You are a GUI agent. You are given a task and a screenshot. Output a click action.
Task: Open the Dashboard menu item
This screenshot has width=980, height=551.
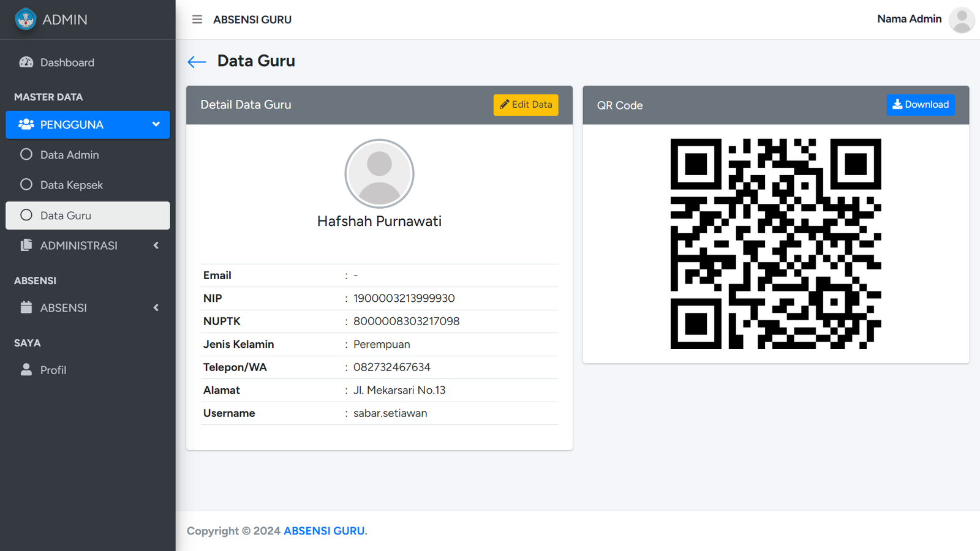pos(67,62)
